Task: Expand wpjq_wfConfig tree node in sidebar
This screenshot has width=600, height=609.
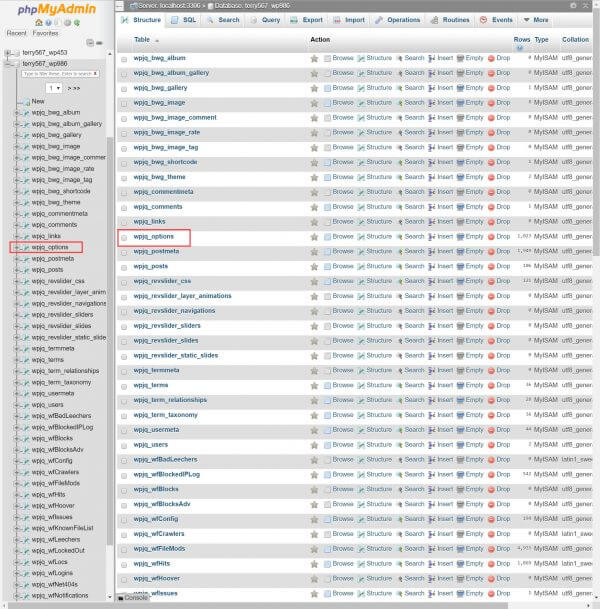Action: pyautogui.click(x=16, y=461)
